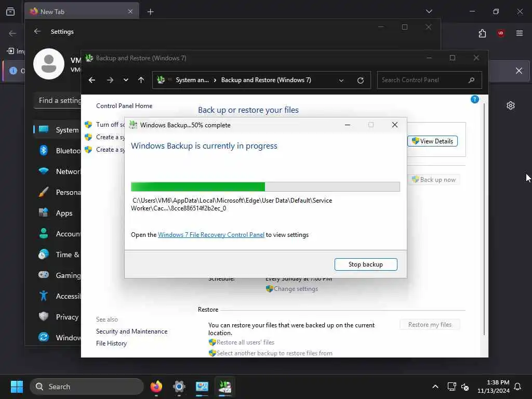The height and width of the screenshot is (399, 532).
Task: Click Turn off schedule shield link
Action: point(105,125)
